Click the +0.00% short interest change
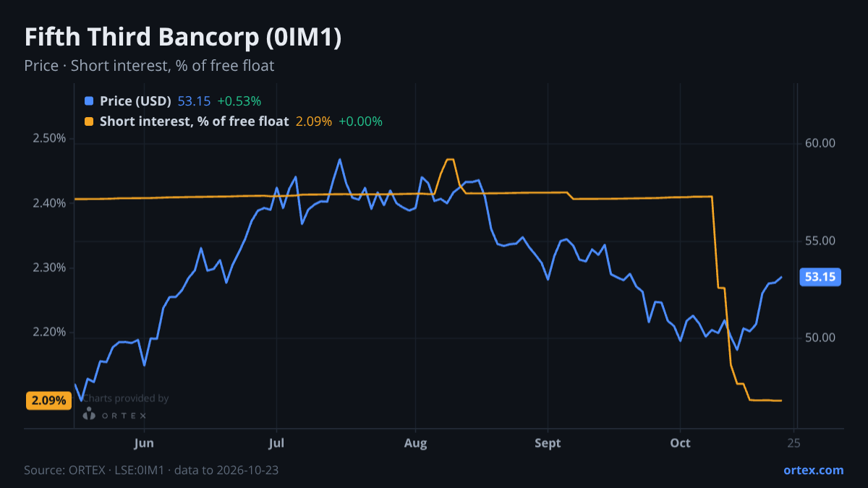 point(360,121)
